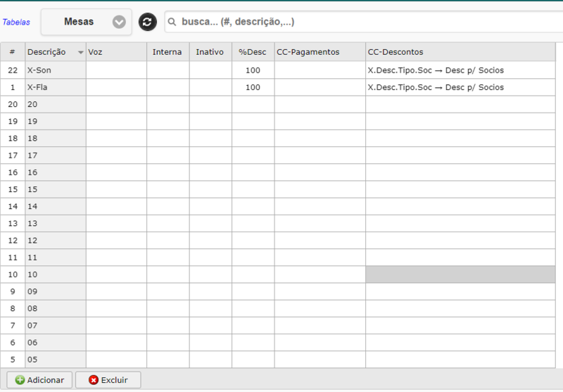Screen dimensions: 563x392
Task: Select the X-Son description cell
Action: [56, 70]
